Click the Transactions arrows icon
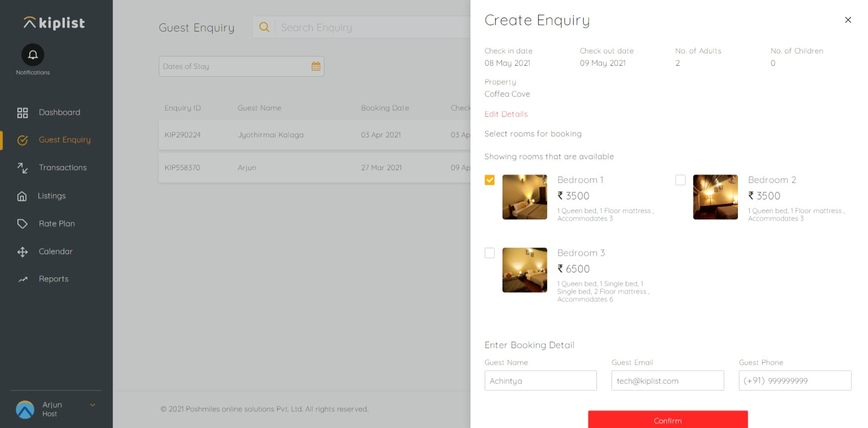Image resolution: width=868 pixels, height=428 pixels. point(22,168)
